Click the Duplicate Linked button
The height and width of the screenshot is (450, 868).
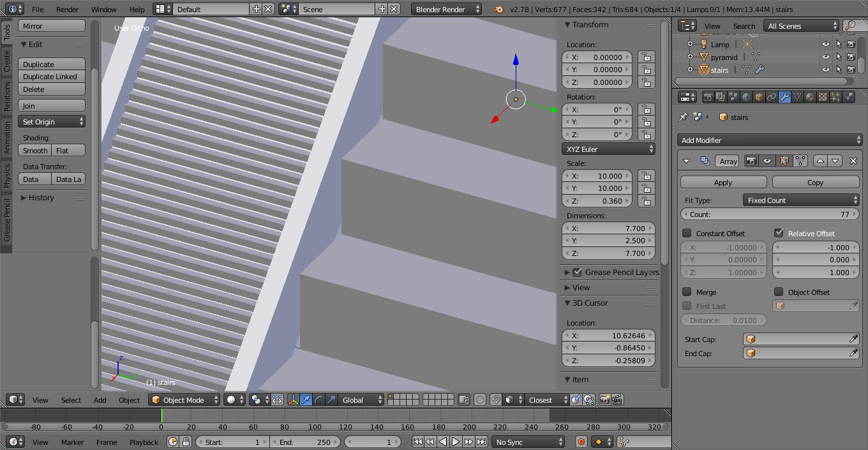tap(51, 77)
